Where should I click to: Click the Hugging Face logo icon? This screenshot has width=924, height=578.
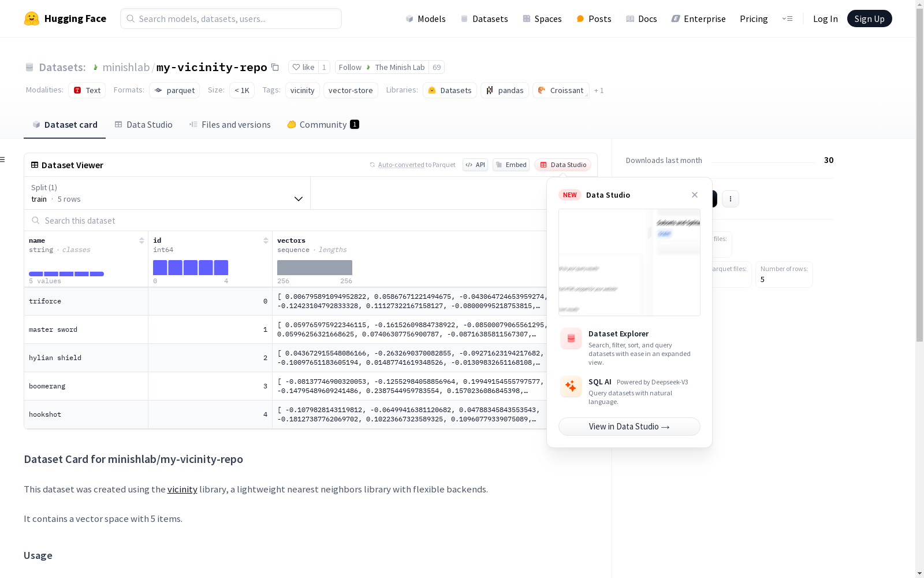point(32,18)
